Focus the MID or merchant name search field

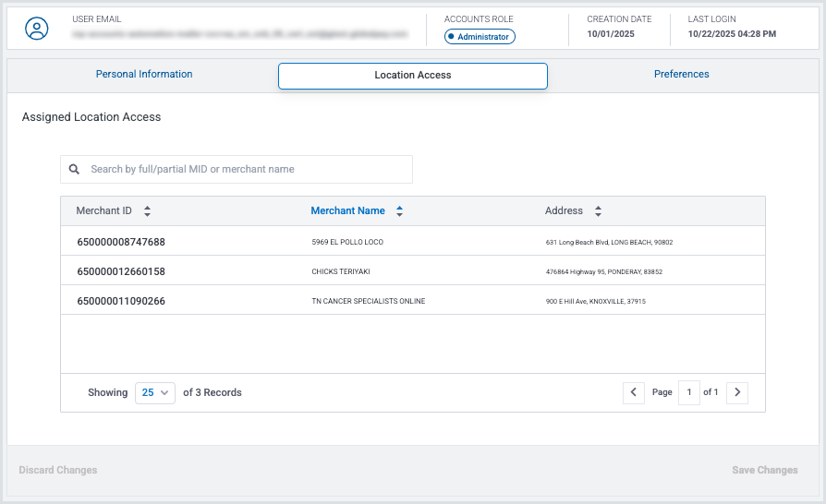(x=245, y=170)
